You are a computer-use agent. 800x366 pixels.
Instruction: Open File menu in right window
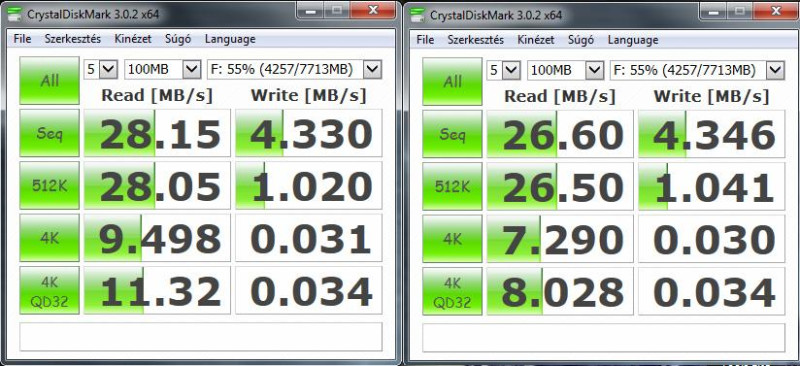tap(426, 40)
